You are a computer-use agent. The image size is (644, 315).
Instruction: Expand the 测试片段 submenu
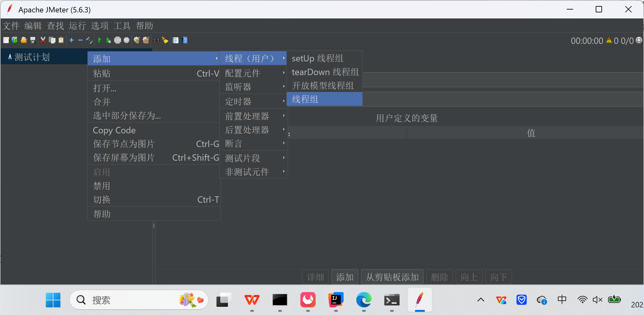coord(253,158)
